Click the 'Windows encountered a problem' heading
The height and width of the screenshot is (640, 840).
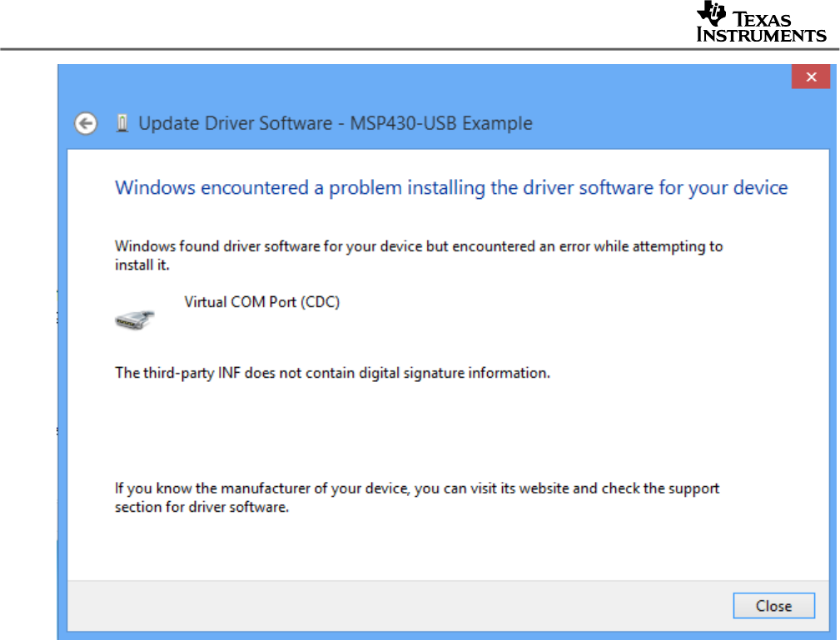click(x=451, y=188)
